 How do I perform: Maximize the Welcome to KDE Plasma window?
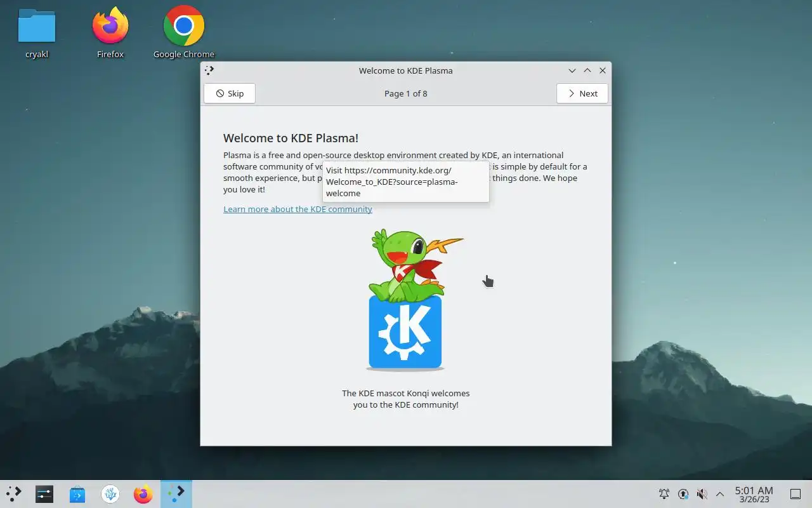[587, 70]
